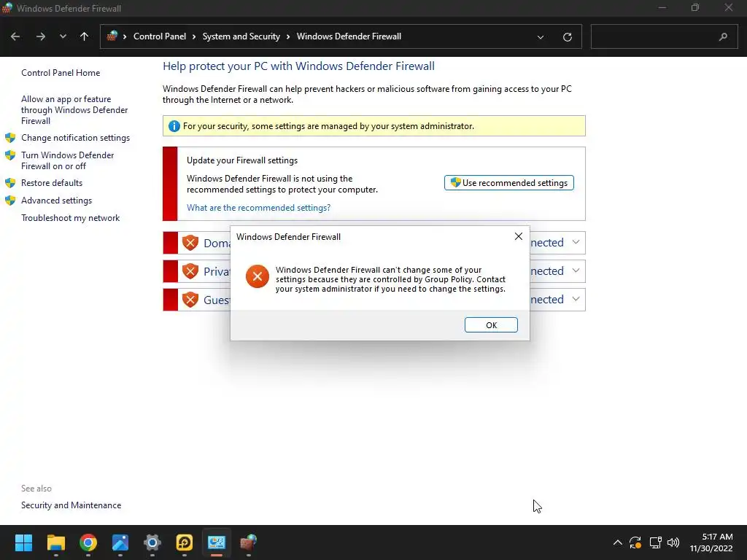Open the yellow spiral app on taskbar

point(185,542)
